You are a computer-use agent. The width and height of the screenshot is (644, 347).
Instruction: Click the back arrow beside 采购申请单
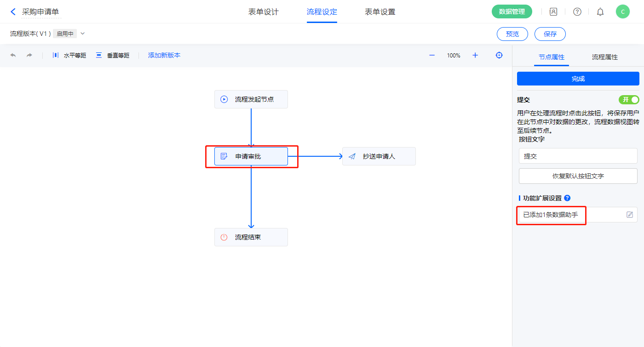13,12
